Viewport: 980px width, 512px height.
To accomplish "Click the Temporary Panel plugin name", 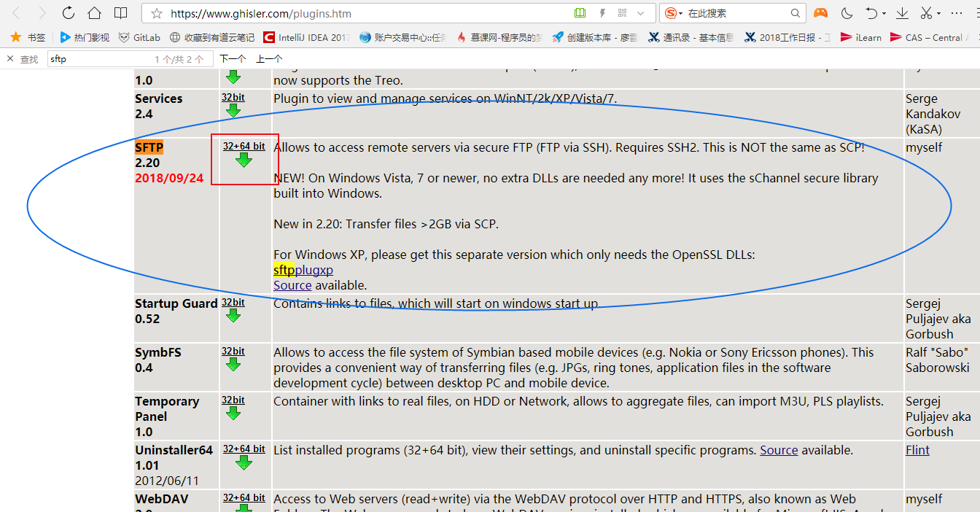I will click(167, 408).
